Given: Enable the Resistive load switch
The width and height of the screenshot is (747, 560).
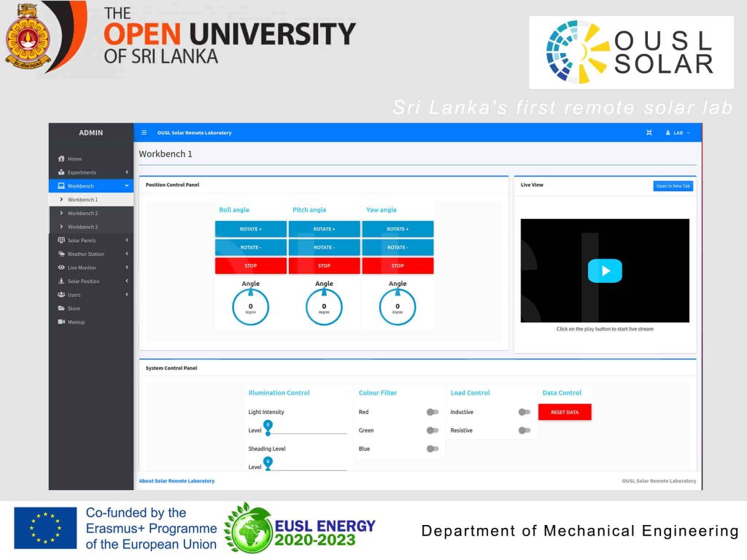Looking at the screenshot, I should click(x=524, y=430).
